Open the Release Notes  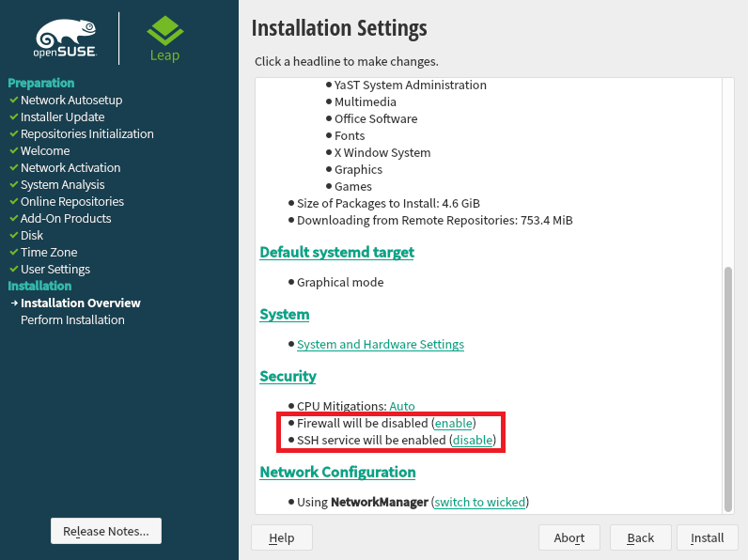[x=106, y=531]
